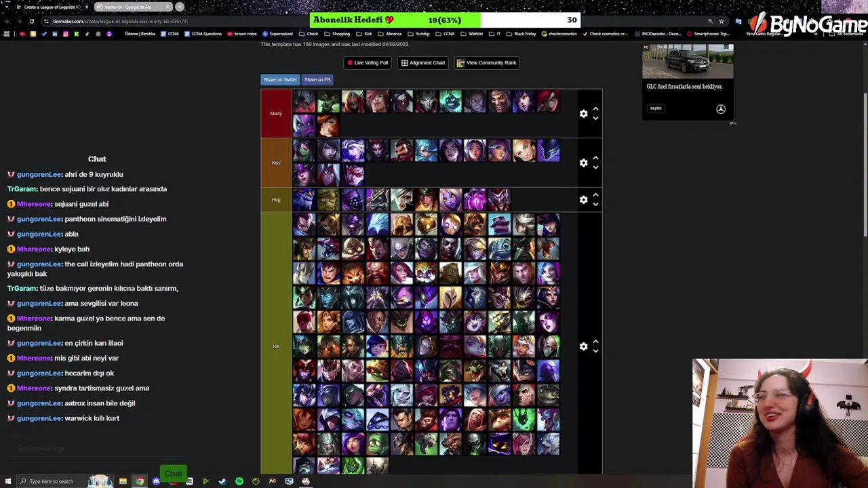Move Kiss tier up with arrow
The width and height of the screenshot is (868, 488).
(x=595, y=158)
